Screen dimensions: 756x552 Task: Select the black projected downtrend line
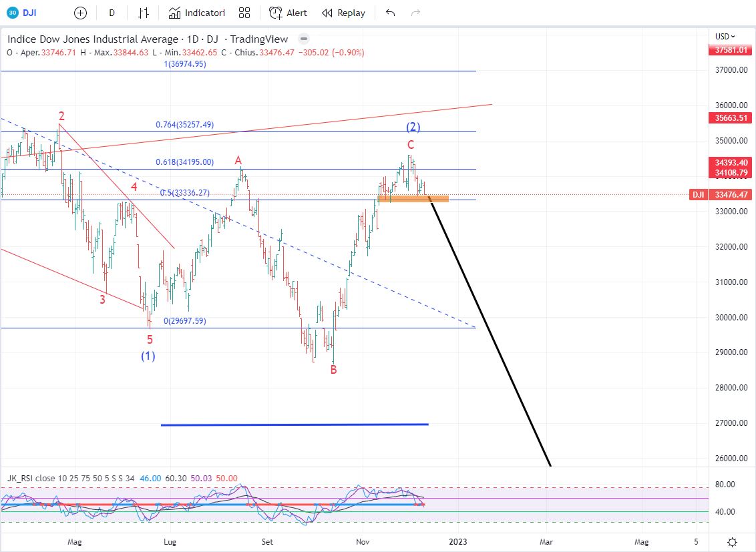click(490, 332)
